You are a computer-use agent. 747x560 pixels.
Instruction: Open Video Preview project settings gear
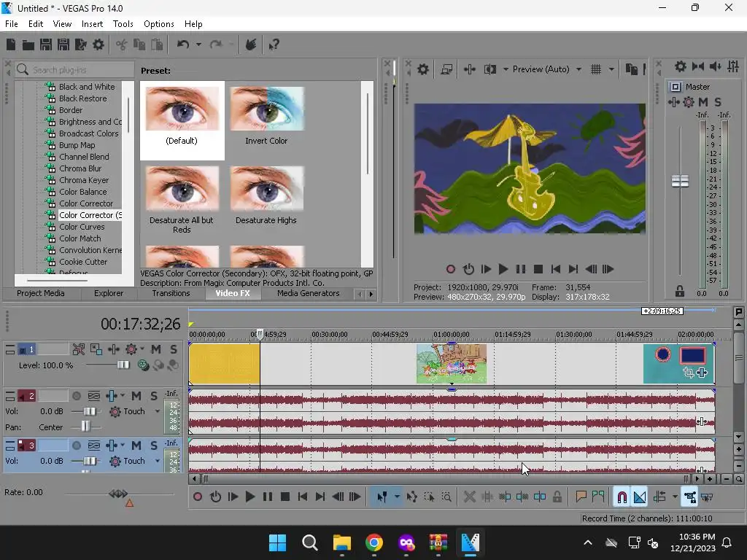tap(423, 69)
